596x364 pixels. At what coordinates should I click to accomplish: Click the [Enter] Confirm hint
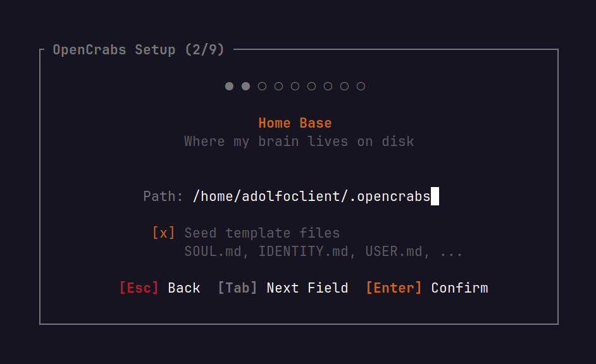click(427, 288)
